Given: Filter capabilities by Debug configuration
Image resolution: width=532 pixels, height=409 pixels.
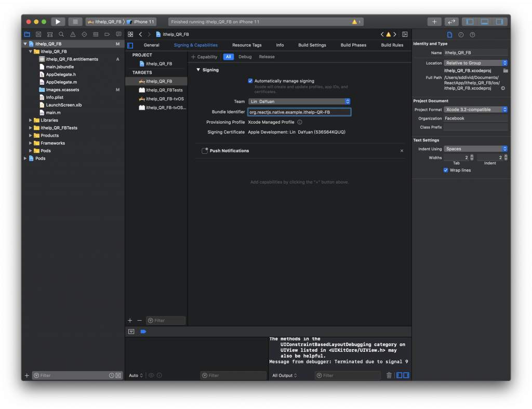Looking at the screenshot, I should [245, 57].
